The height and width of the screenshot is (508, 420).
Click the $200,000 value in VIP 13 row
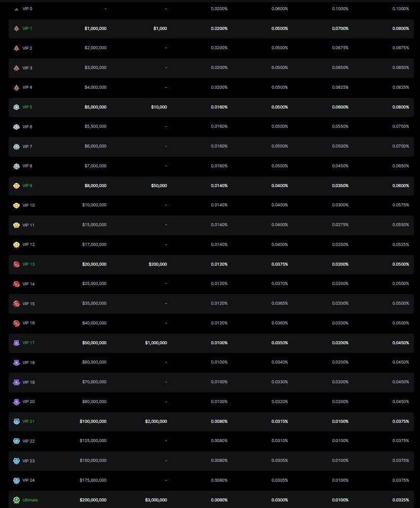coord(158,264)
